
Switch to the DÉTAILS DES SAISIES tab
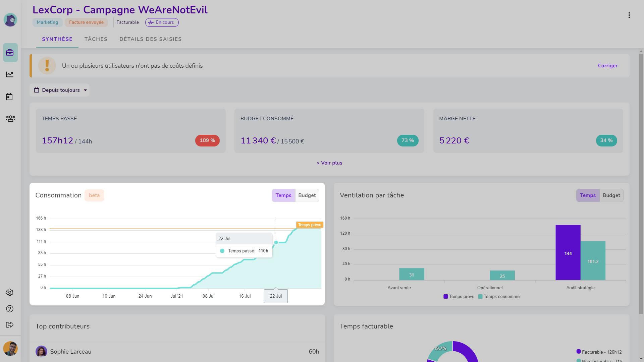[151, 39]
